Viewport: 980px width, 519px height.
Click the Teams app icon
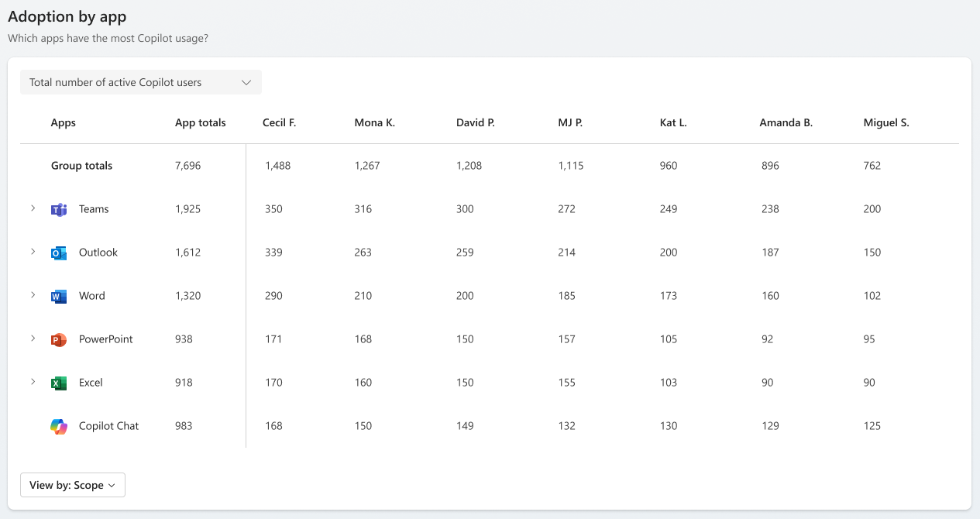(59, 209)
